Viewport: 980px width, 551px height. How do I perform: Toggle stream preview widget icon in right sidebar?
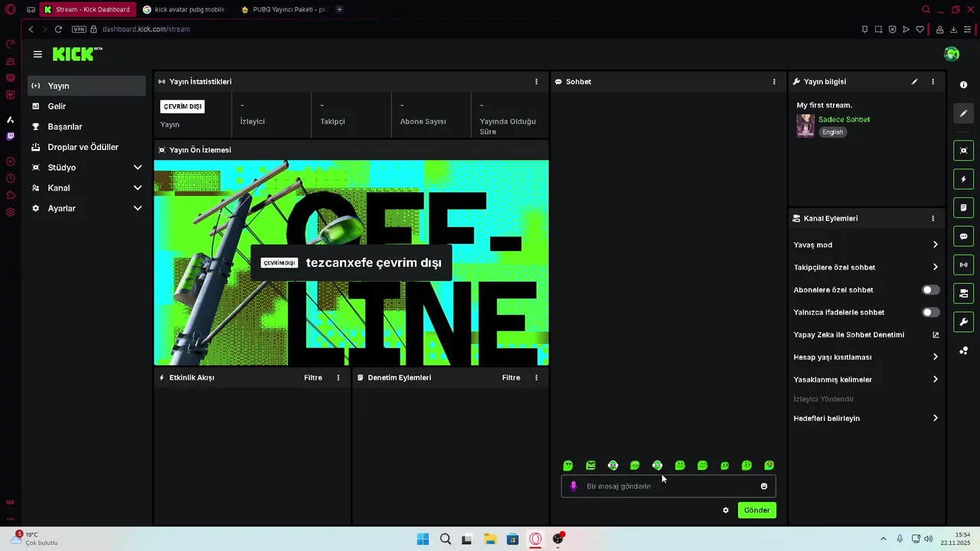[963, 150]
